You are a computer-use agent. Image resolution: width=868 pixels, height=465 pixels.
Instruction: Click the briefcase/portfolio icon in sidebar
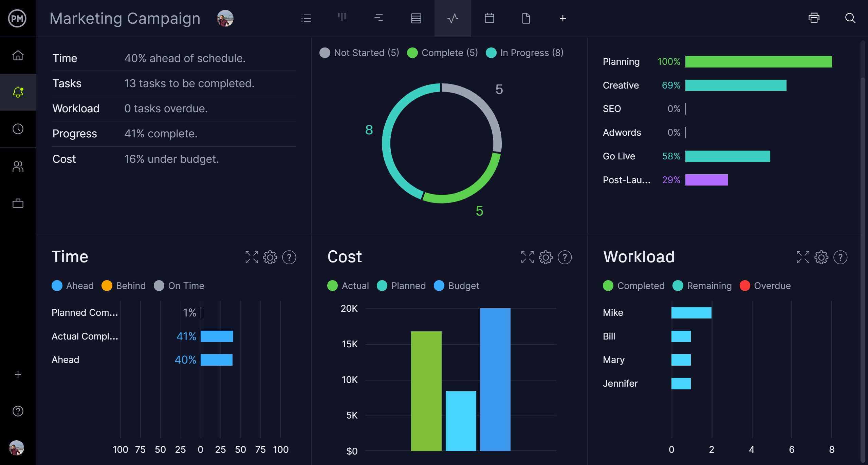click(17, 203)
